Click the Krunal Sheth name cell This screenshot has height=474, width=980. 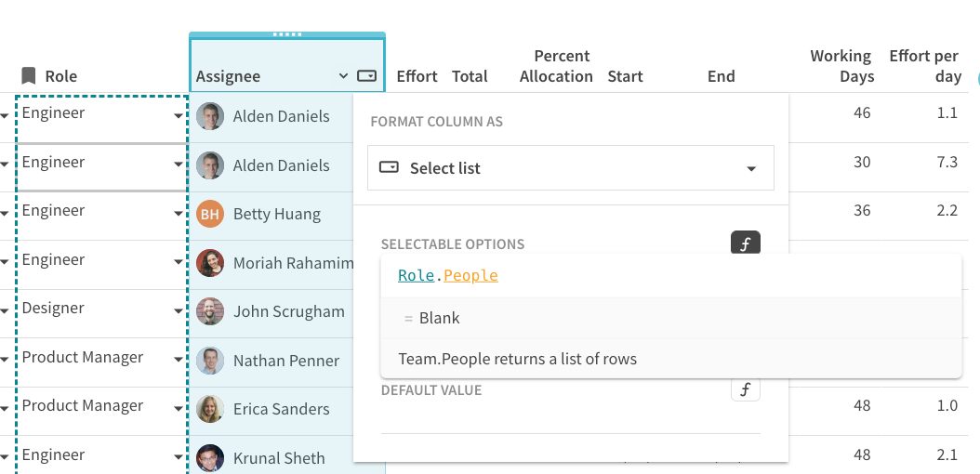coord(279,458)
